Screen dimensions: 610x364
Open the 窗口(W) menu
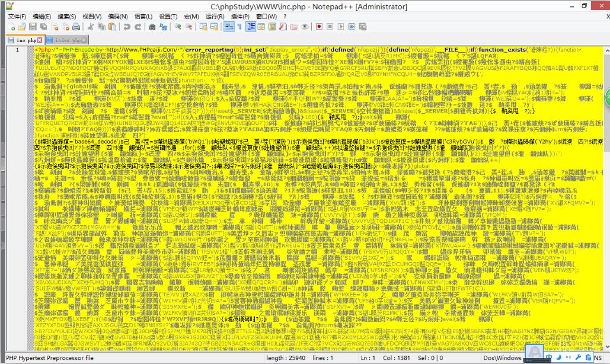click(x=267, y=17)
